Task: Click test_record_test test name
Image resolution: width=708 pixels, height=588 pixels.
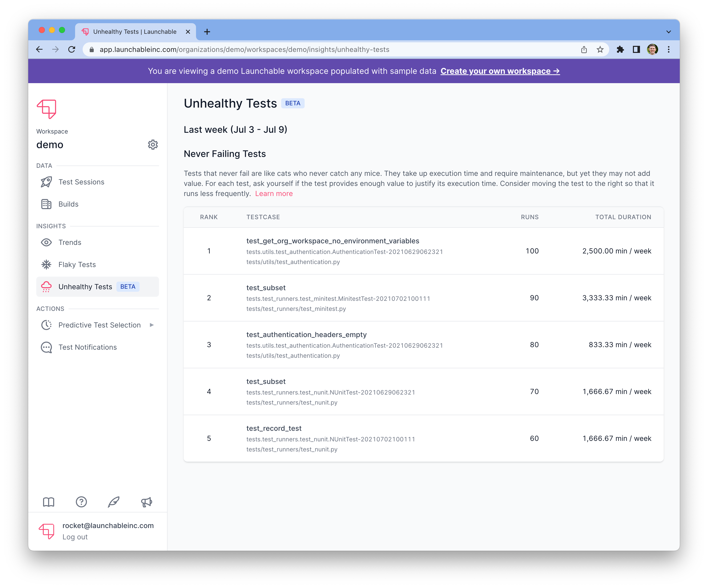Action: click(274, 429)
